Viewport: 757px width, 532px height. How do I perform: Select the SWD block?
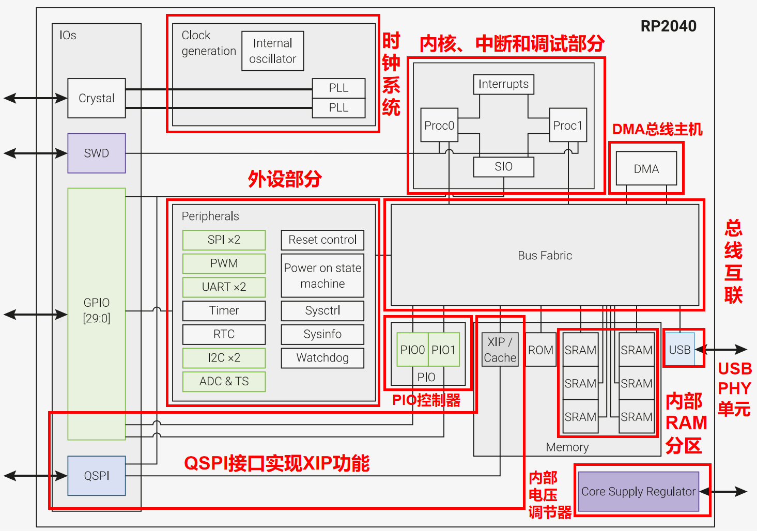pos(97,153)
